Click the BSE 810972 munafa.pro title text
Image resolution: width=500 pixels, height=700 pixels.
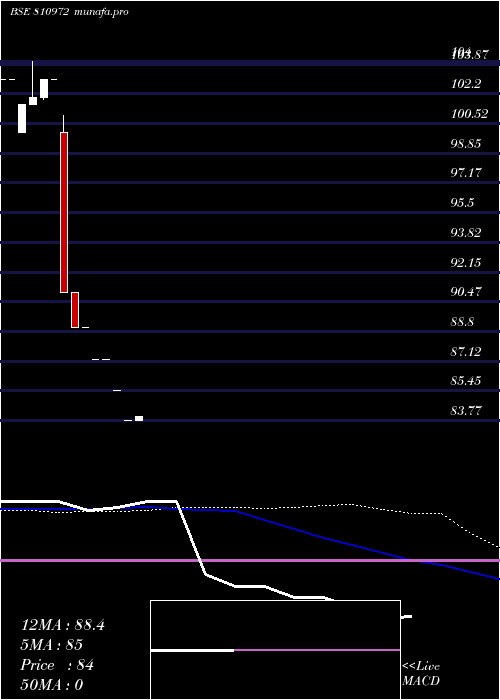tap(69, 12)
